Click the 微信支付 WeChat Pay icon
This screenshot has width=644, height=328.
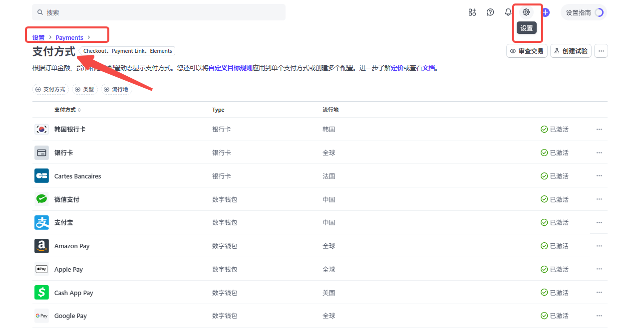(41, 199)
